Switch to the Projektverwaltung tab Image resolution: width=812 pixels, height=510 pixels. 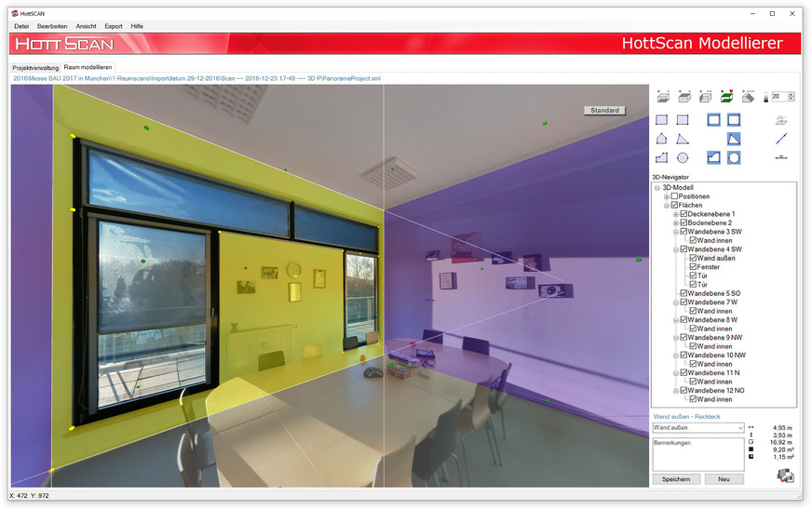(x=35, y=68)
